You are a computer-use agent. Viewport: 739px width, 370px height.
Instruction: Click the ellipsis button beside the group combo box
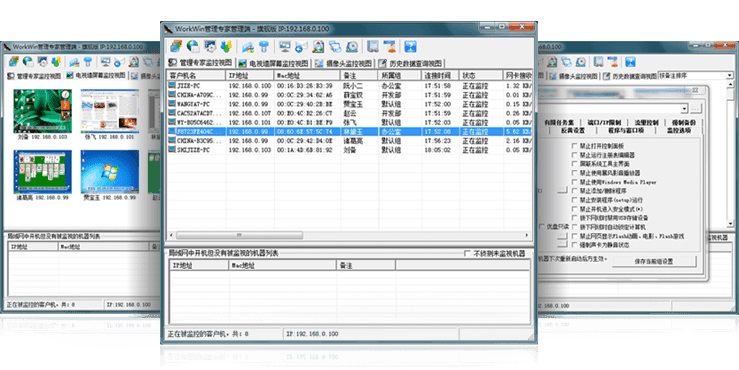click(696, 109)
